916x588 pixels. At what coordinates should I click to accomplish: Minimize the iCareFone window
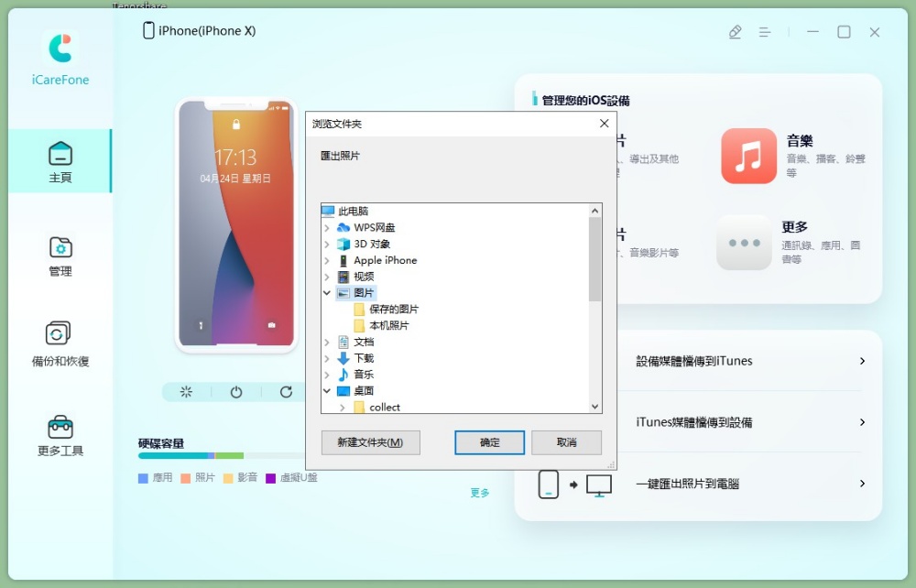click(812, 32)
